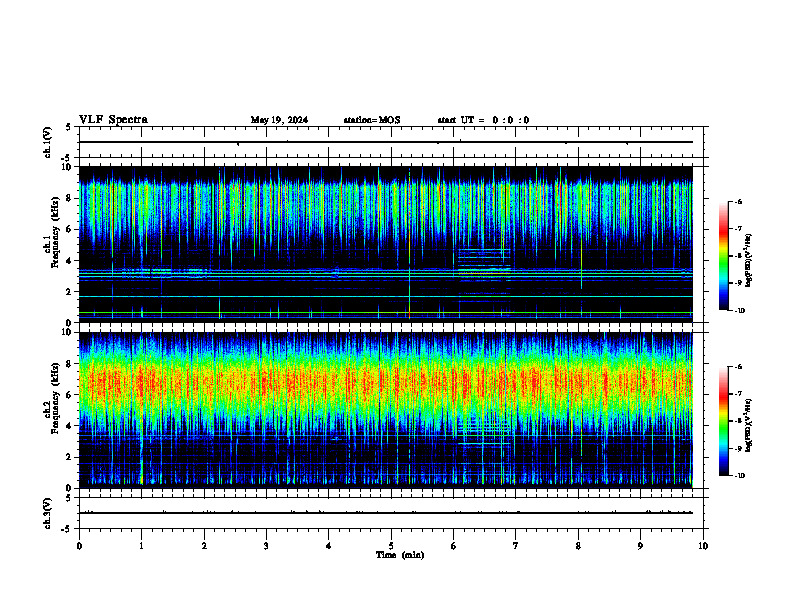Image resolution: width=792 pixels, height=612 pixels.
Task: Click the "station=MOS" header text
Action: point(372,120)
